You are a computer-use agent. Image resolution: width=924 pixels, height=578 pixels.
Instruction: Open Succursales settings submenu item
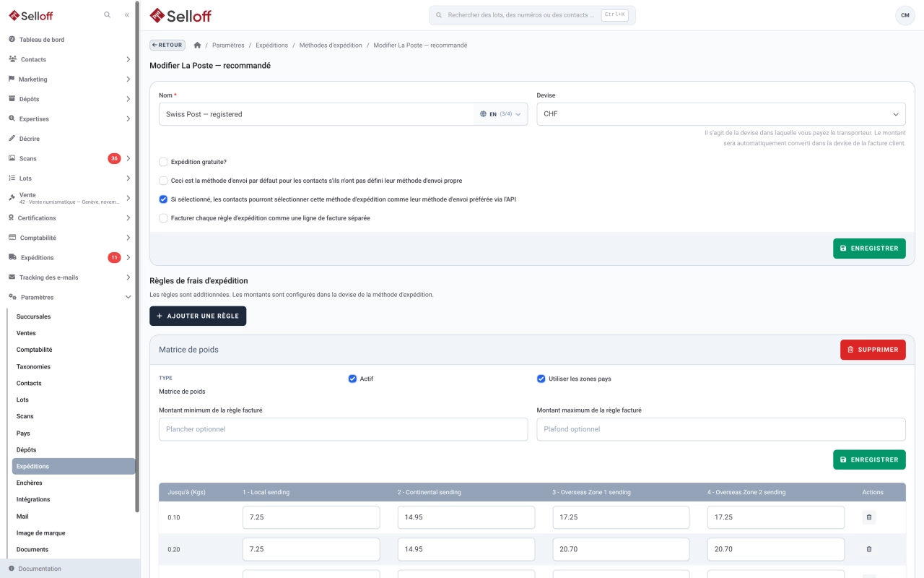point(74,316)
